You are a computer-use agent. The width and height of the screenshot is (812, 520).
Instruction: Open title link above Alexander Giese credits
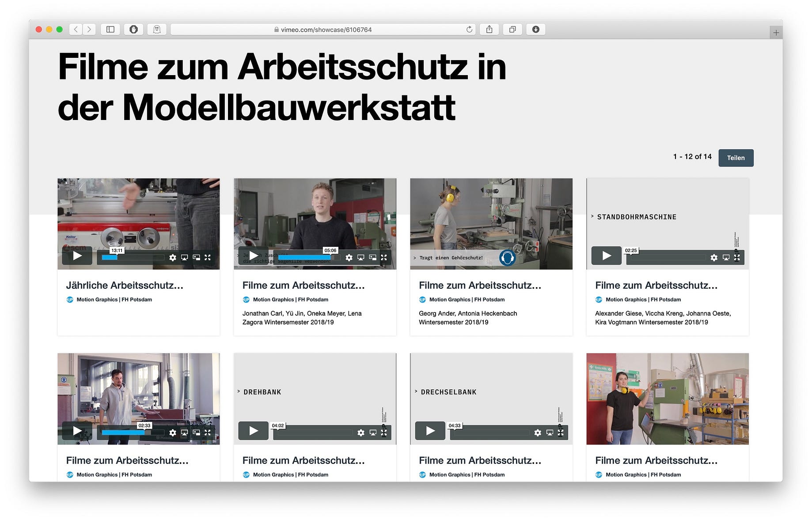coord(656,285)
